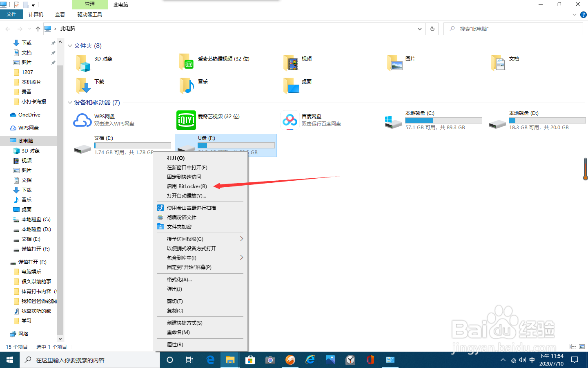Choose 重命名(M) menu entry
Viewport: 588px width, 368px height.
point(200,332)
